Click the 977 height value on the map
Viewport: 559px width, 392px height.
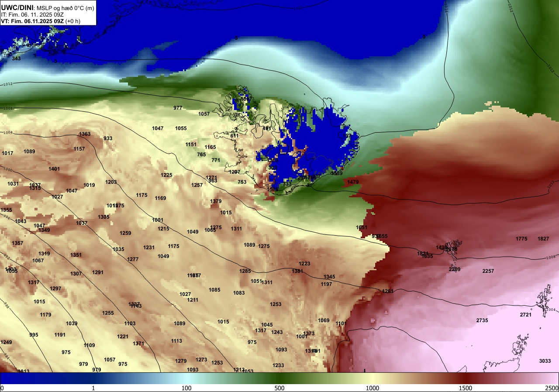(178, 108)
